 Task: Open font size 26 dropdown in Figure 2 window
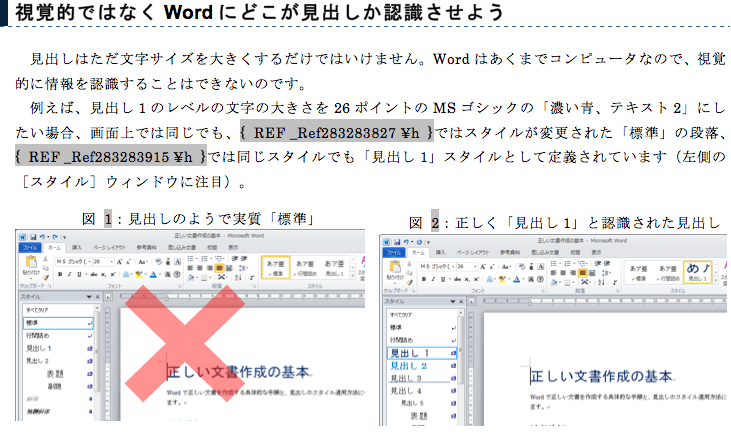coord(475,267)
